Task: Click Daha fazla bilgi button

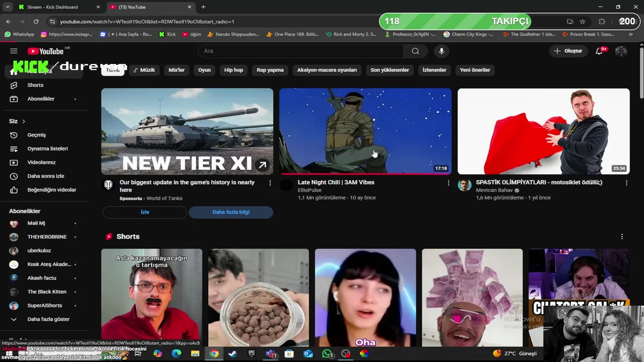Action: 231,212
